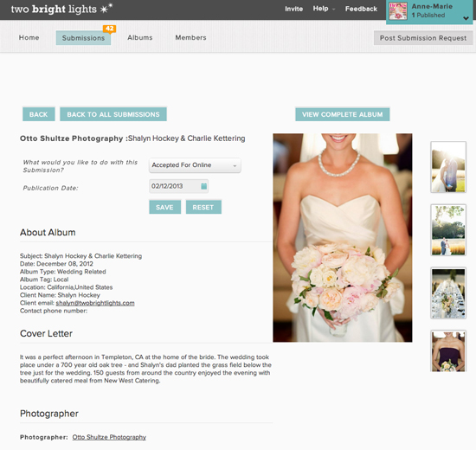This screenshot has height=450, width=476.
Task: Click the Publication Date input field
Action: [179, 186]
